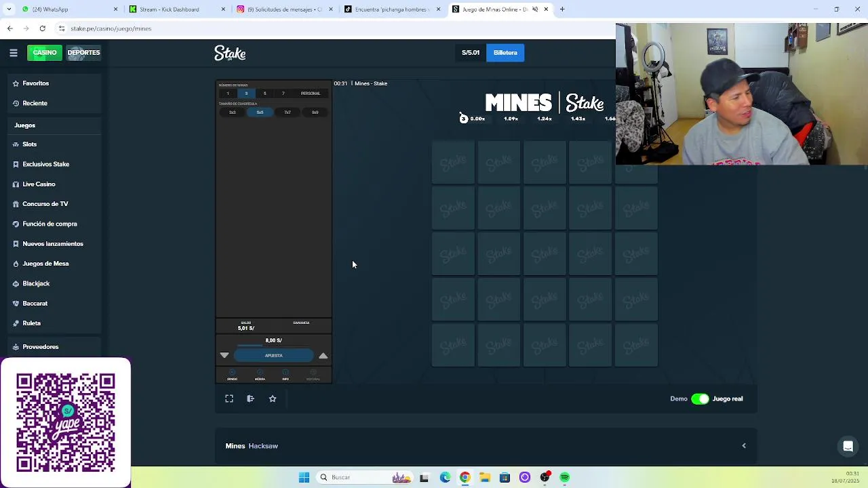Add game to favorites with star icon
The image size is (868, 488).
(273, 399)
